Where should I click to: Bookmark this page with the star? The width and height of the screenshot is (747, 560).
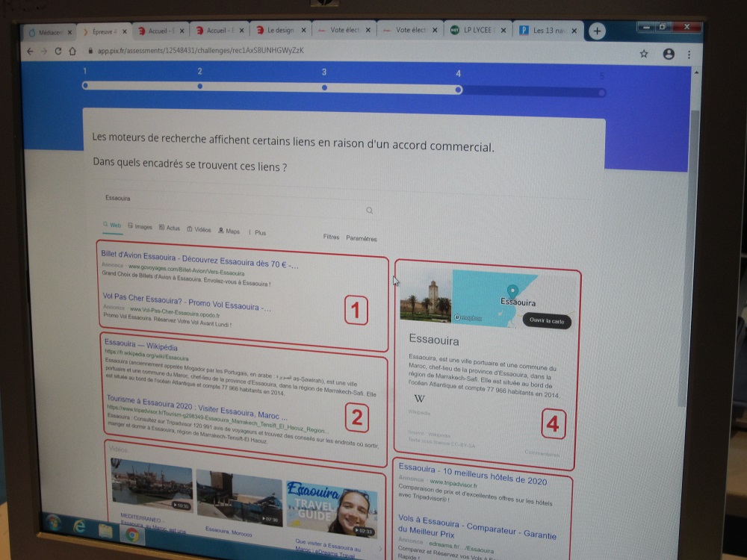point(644,54)
